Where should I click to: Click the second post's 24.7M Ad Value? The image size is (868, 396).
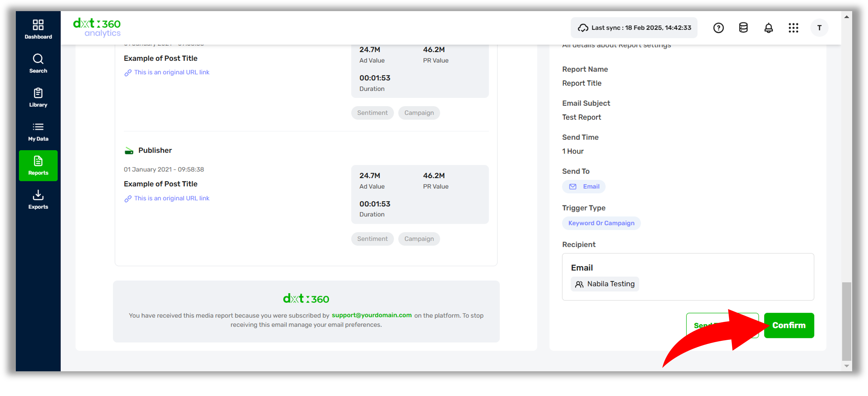point(370,176)
